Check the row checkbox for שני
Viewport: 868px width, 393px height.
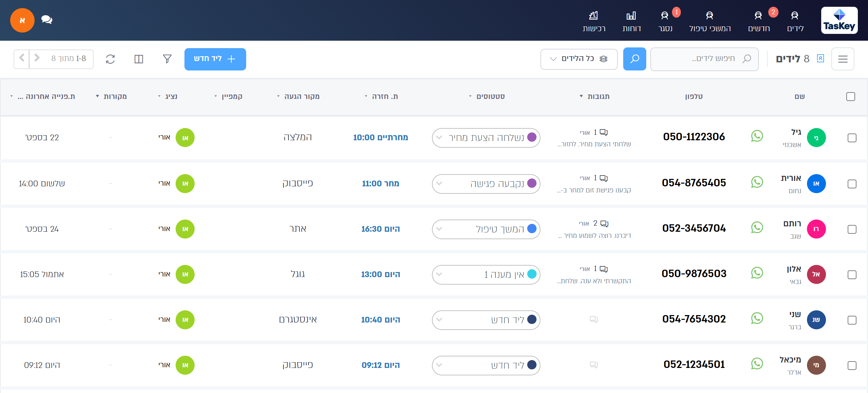point(852,320)
